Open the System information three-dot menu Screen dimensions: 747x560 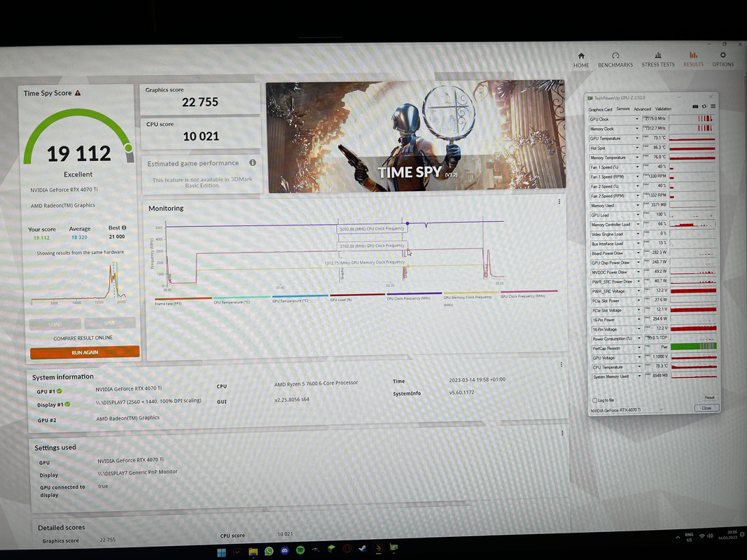tap(561, 364)
